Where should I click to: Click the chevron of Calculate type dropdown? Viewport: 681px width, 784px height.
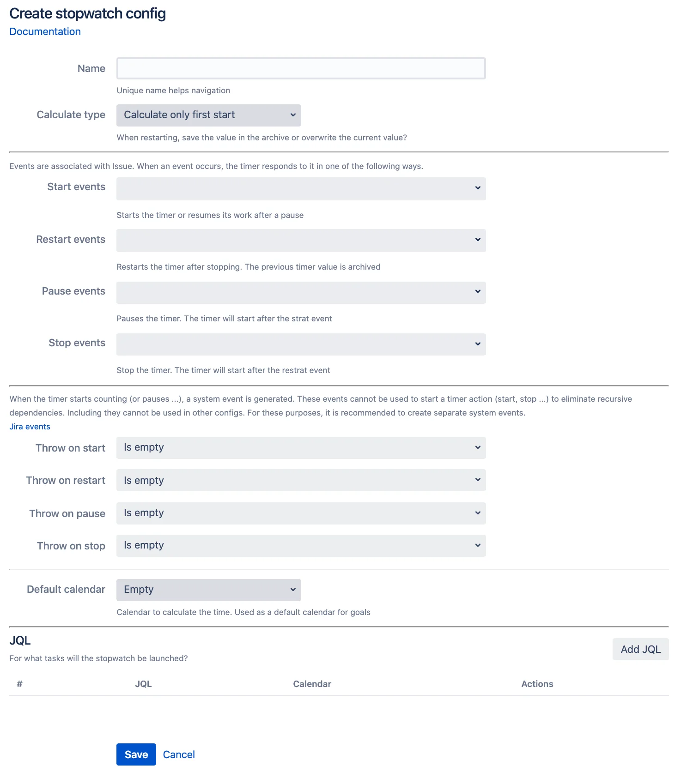[293, 115]
